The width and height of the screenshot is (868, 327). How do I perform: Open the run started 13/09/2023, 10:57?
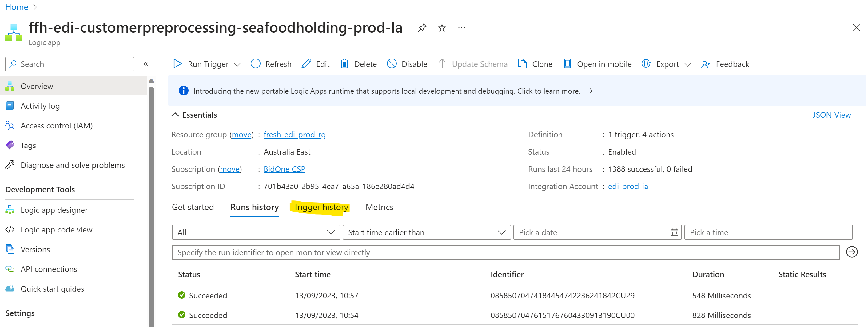(x=515, y=295)
